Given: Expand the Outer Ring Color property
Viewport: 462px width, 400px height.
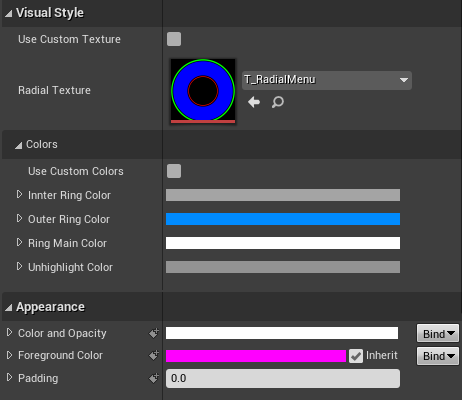Looking at the screenshot, I should [19, 218].
